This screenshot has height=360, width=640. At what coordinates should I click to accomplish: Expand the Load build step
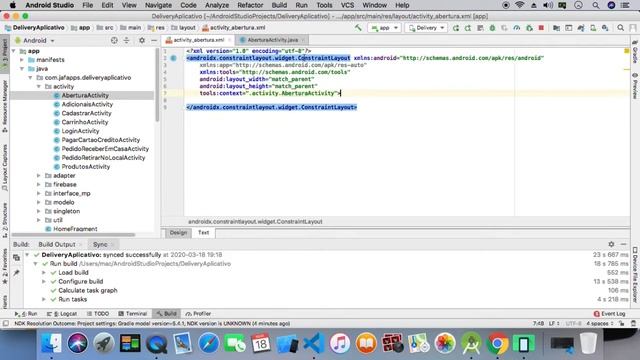click(x=44, y=273)
